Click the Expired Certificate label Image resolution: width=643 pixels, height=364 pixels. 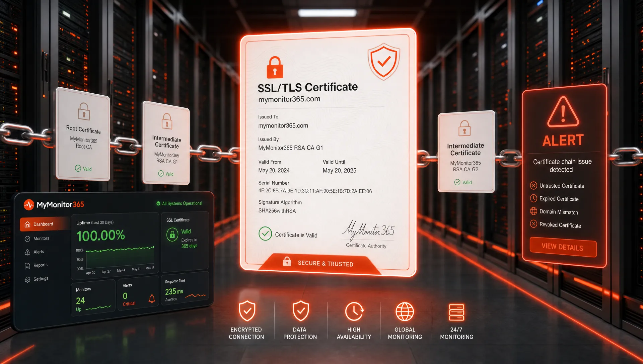tap(559, 199)
